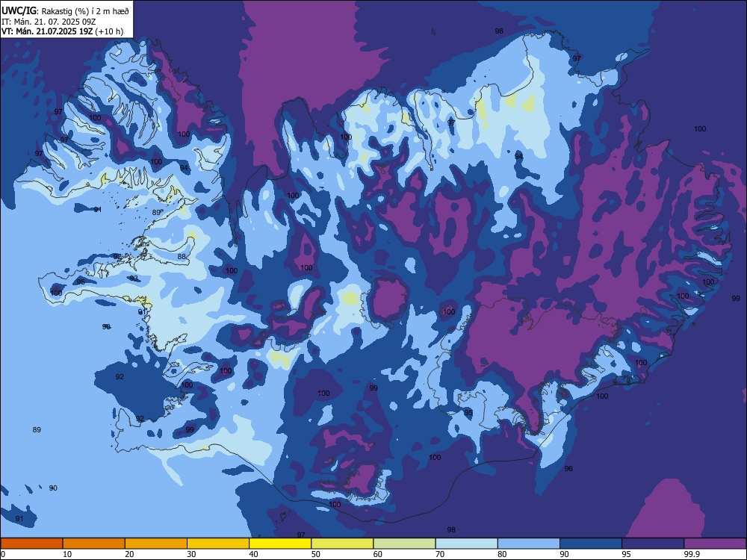Screen dimensions: 747x560
Task: Select the 20–30 legend color band
Action: click(x=156, y=544)
